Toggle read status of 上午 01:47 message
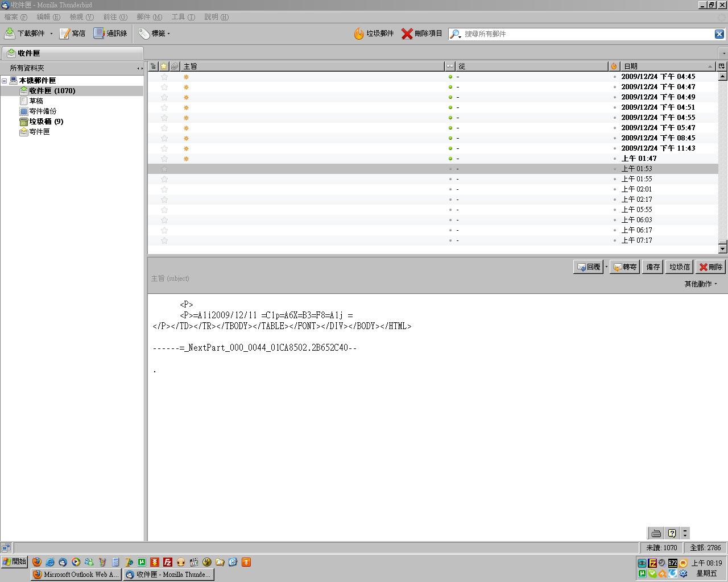This screenshot has height=582, width=728. [x=450, y=159]
